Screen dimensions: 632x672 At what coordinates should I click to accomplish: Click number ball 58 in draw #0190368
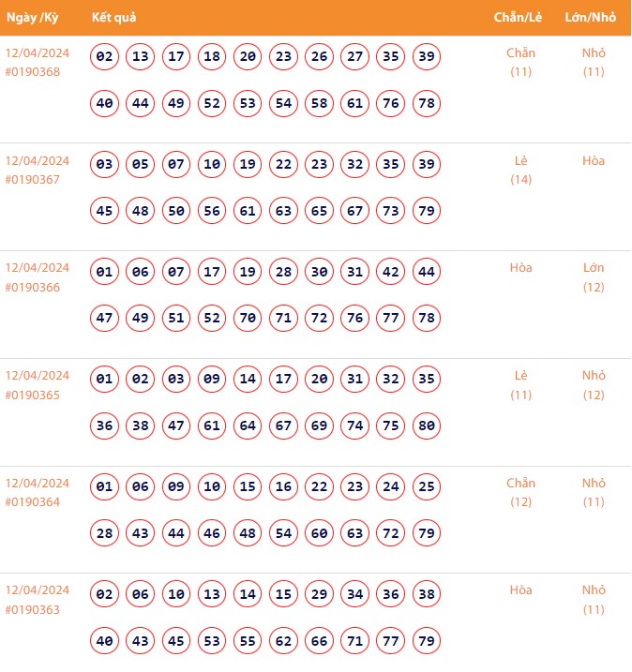[319, 103]
